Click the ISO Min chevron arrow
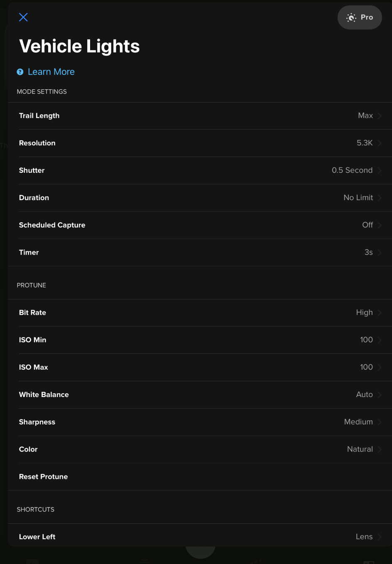This screenshot has width=392, height=564. click(x=380, y=340)
